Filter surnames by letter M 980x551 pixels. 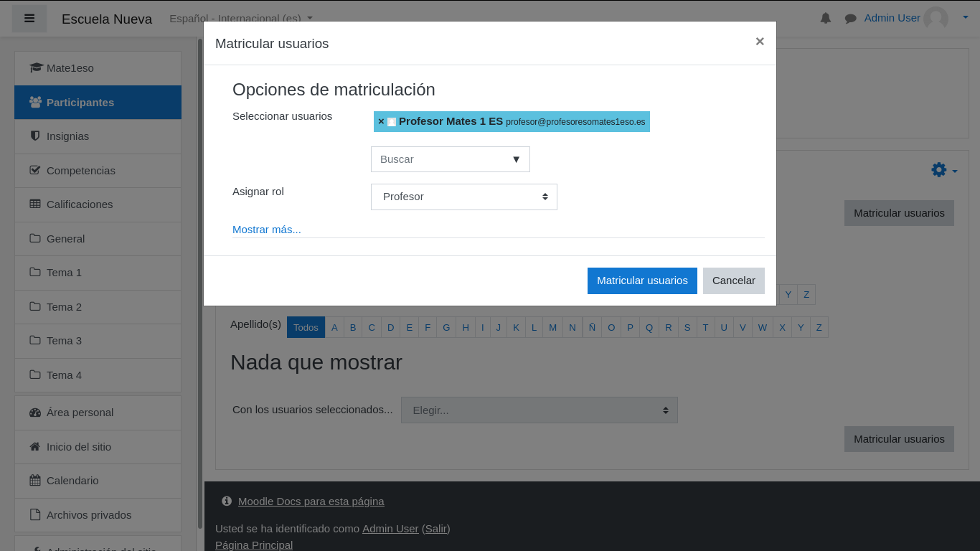pos(552,327)
